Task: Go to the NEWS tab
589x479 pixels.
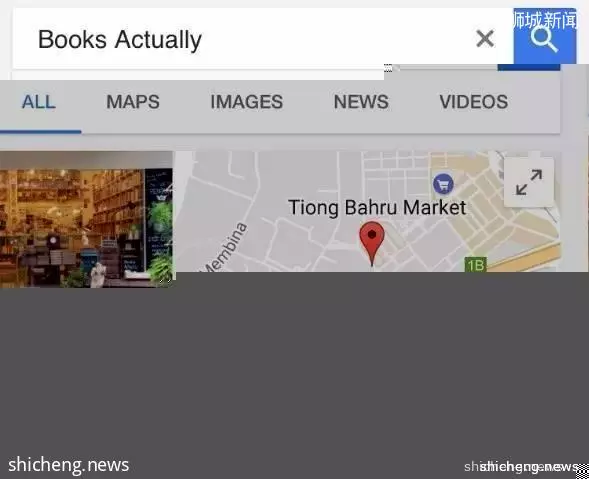Action: [361, 102]
